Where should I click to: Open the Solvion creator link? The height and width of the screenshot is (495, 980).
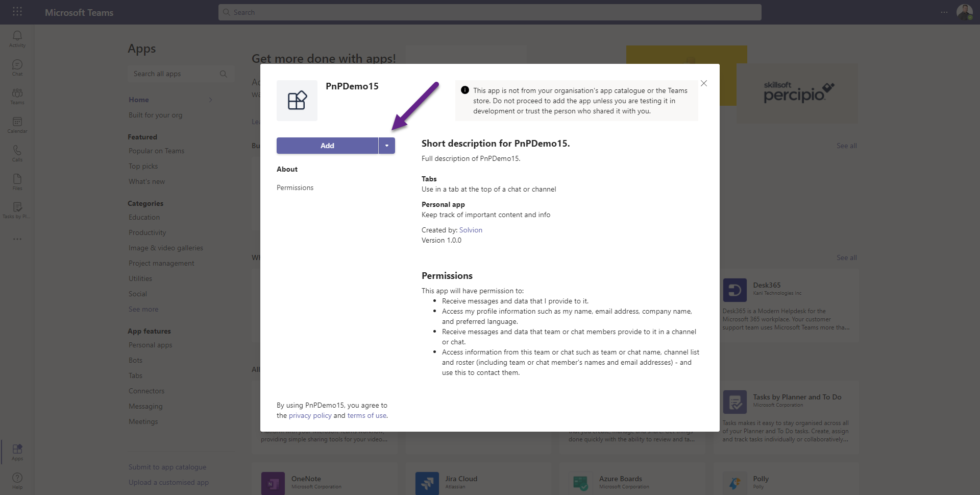coord(471,230)
